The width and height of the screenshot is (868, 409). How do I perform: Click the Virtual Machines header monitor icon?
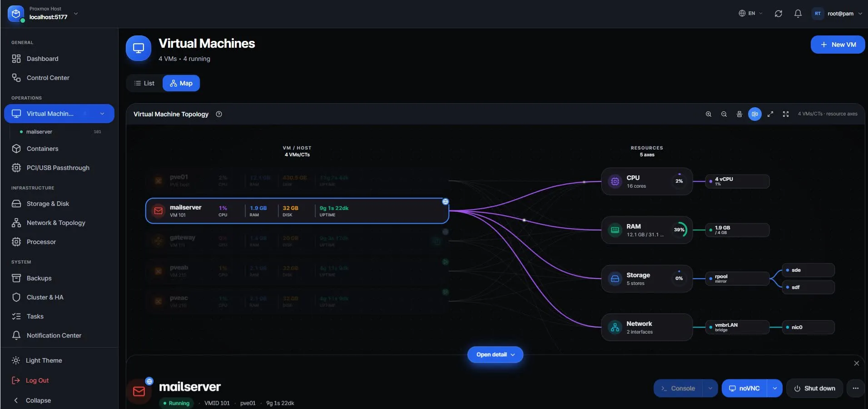tap(139, 48)
